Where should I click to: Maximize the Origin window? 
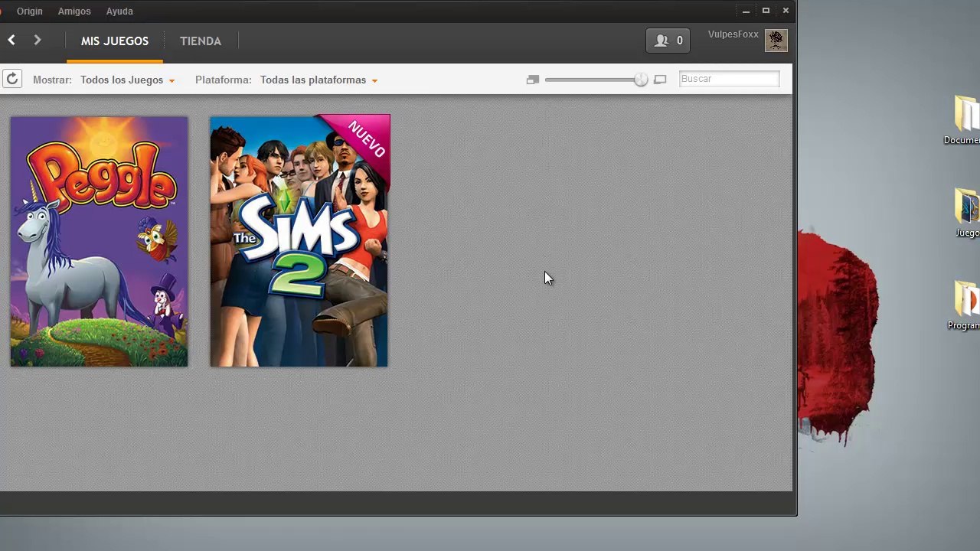pos(766,11)
